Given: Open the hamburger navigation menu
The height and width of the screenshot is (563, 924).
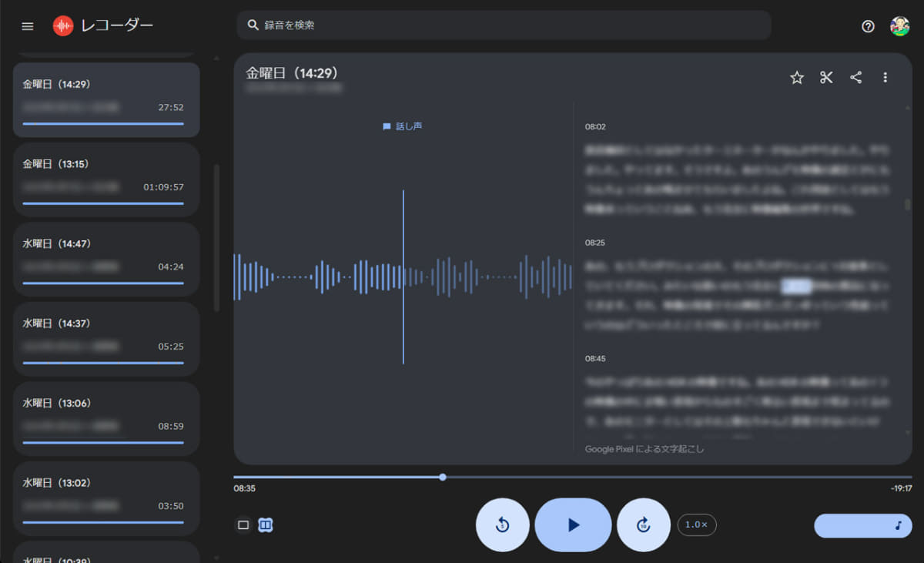Looking at the screenshot, I should tap(28, 26).
